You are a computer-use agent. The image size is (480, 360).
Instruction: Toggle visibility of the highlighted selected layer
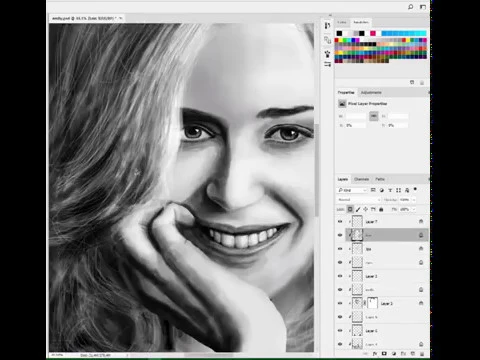click(340, 235)
